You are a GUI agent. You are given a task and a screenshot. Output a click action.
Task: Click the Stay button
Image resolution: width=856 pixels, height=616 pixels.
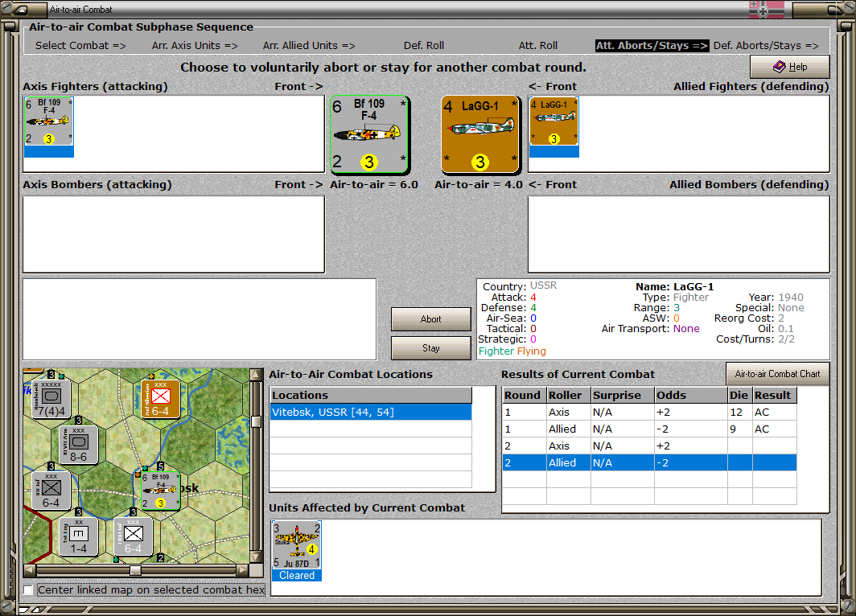430,348
